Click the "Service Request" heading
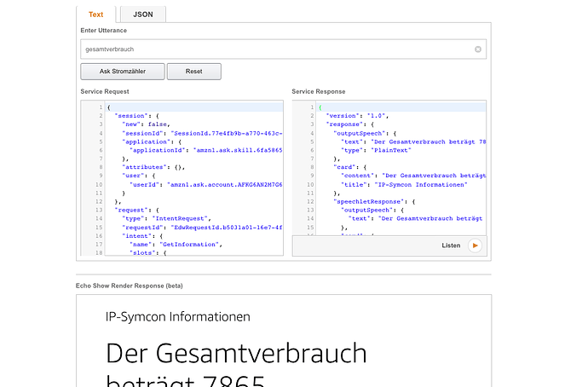This screenshot has width=588, height=387. tap(105, 91)
